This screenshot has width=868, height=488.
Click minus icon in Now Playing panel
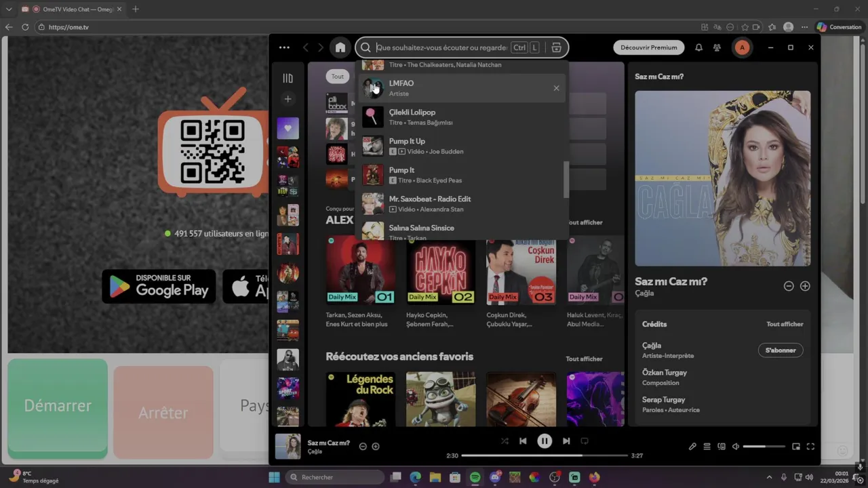tap(789, 286)
